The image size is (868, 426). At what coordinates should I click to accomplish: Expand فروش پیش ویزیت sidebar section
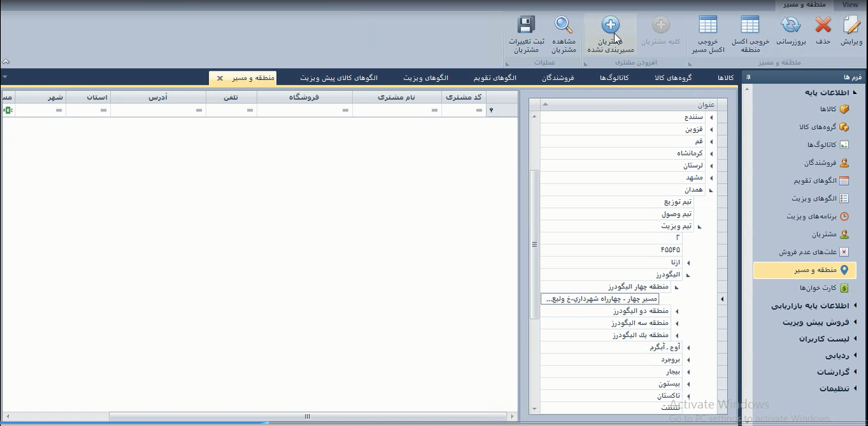(x=856, y=322)
